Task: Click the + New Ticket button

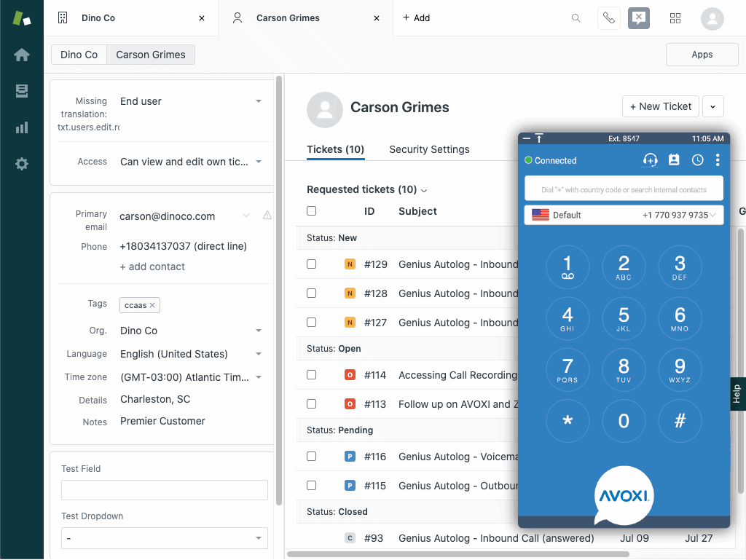Action: pyautogui.click(x=660, y=106)
